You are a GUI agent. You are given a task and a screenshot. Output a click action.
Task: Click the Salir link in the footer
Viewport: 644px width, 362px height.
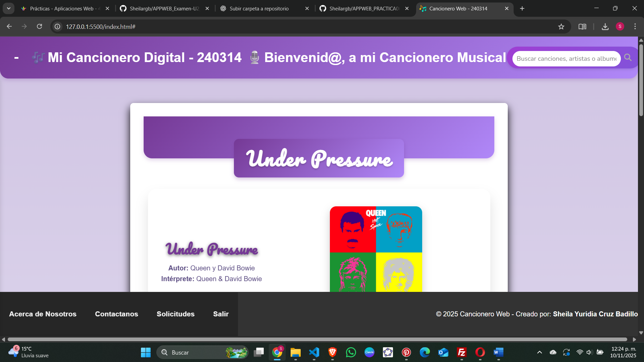[x=221, y=314]
